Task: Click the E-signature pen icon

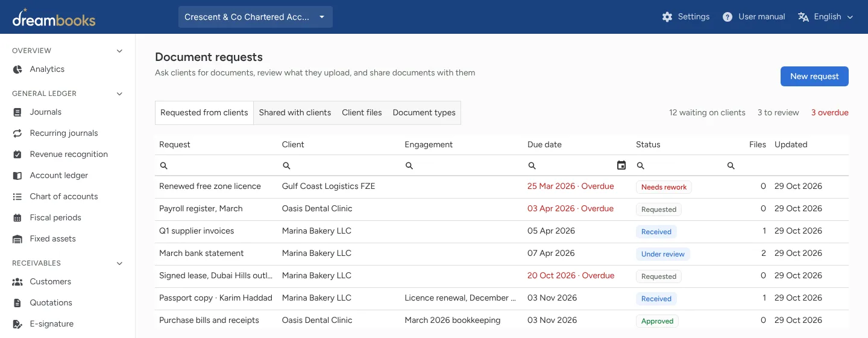Action: [x=17, y=324]
